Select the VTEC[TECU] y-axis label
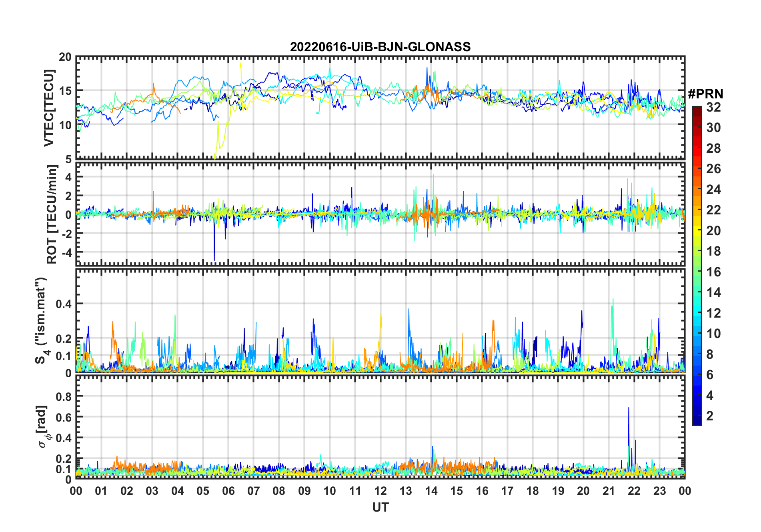The image size is (761, 532). pos(49,108)
